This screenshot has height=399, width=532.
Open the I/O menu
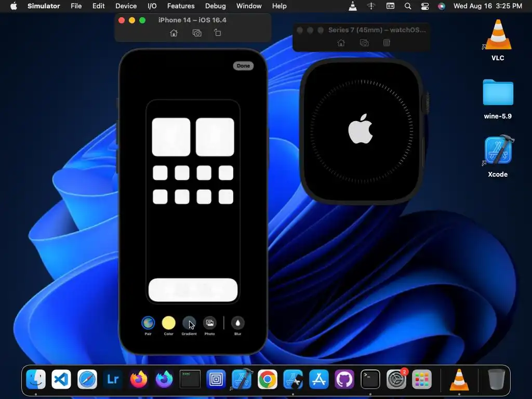tap(152, 6)
